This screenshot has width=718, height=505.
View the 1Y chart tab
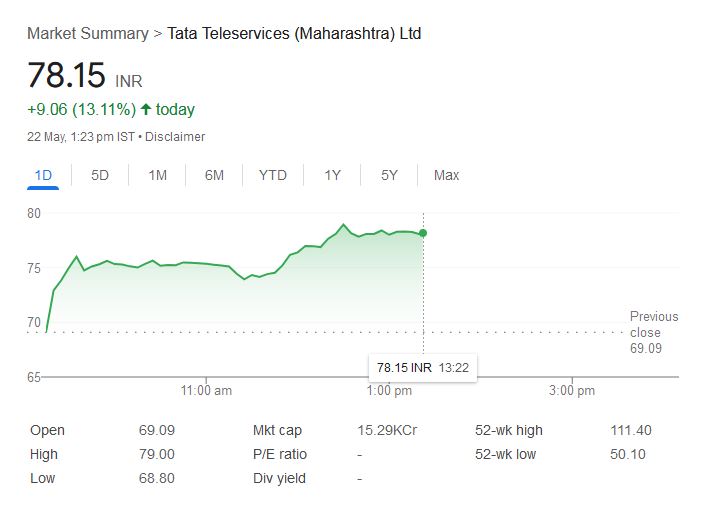(x=332, y=175)
